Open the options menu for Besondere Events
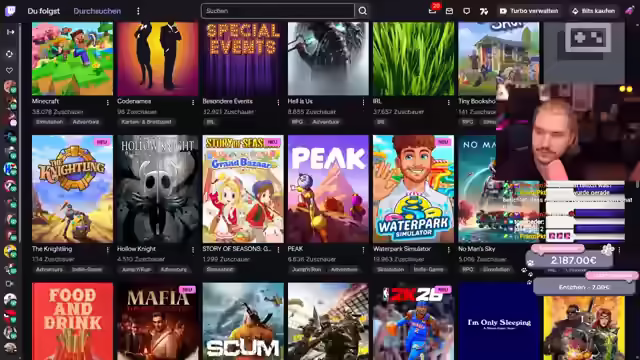Screen dimensions: 640x360 278,102
